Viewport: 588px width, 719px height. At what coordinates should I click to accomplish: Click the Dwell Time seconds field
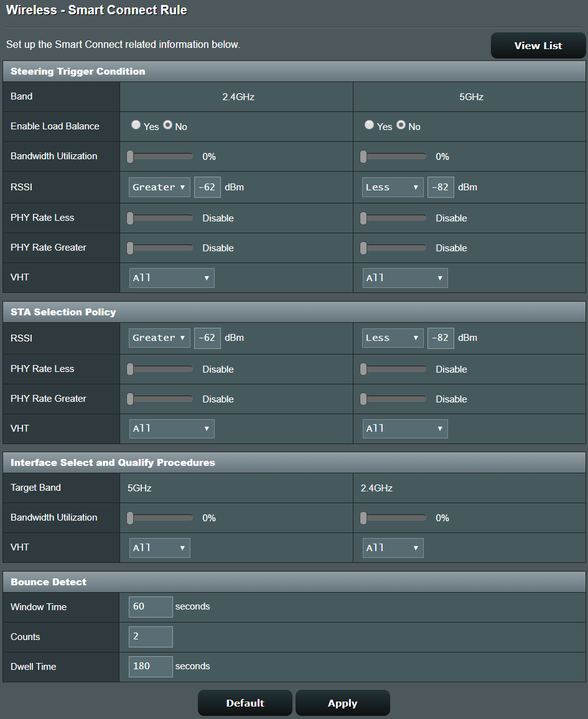(x=151, y=666)
